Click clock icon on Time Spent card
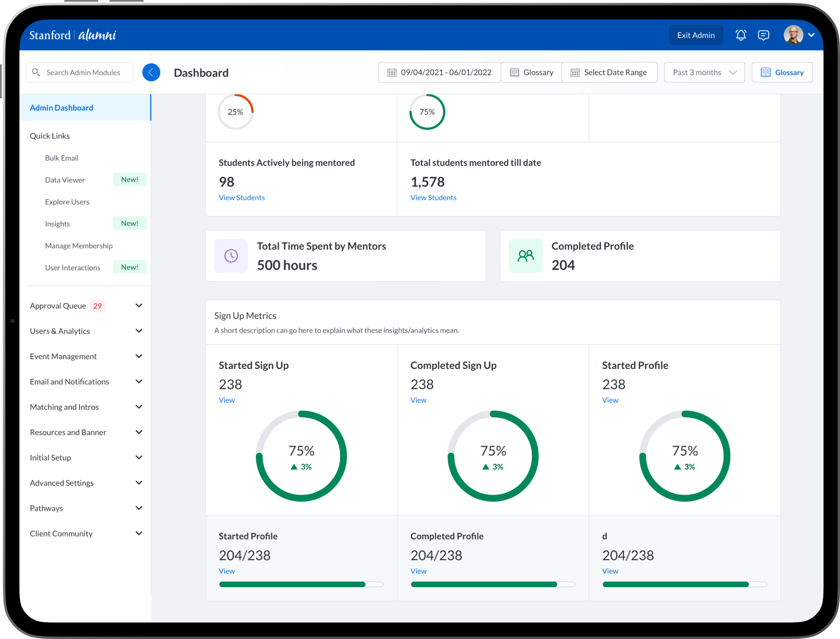This screenshot has width=840, height=639. [x=231, y=256]
